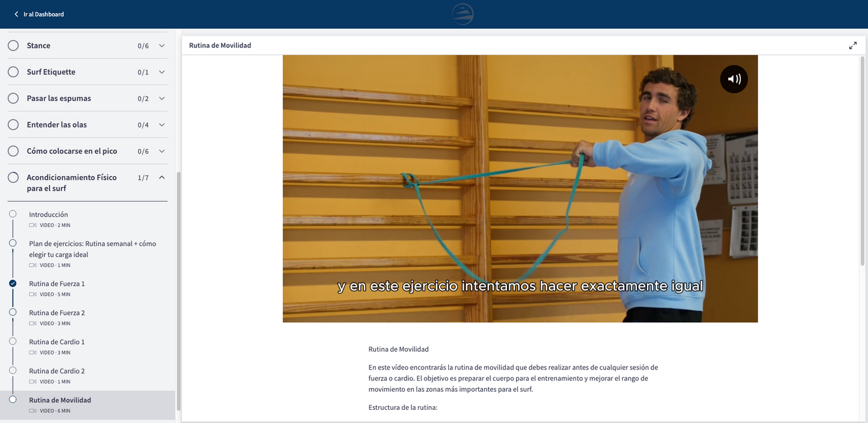
Task: Open Plan de ejercicios: Rutina semanal lesson
Action: (93, 249)
